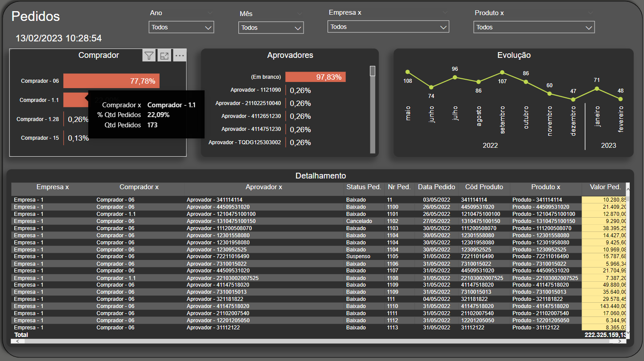Image resolution: width=644 pixels, height=361 pixels.
Task: Click the Status Ped. column header
Action: pos(363,187)
